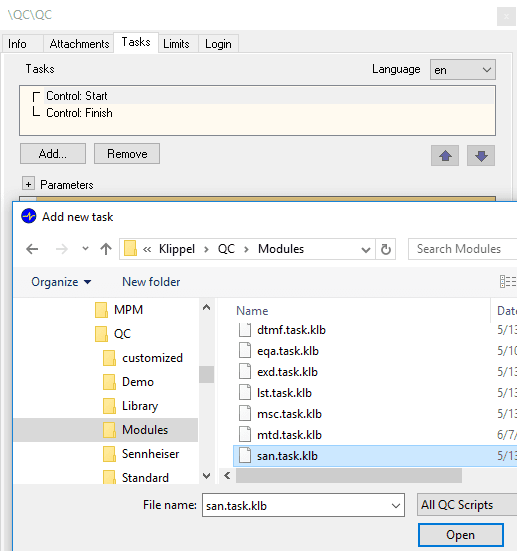Image resolution: width=517 pixels, height=551 pixels.
Task: Select the mtd.task.klb file
Action: (289, 435)
